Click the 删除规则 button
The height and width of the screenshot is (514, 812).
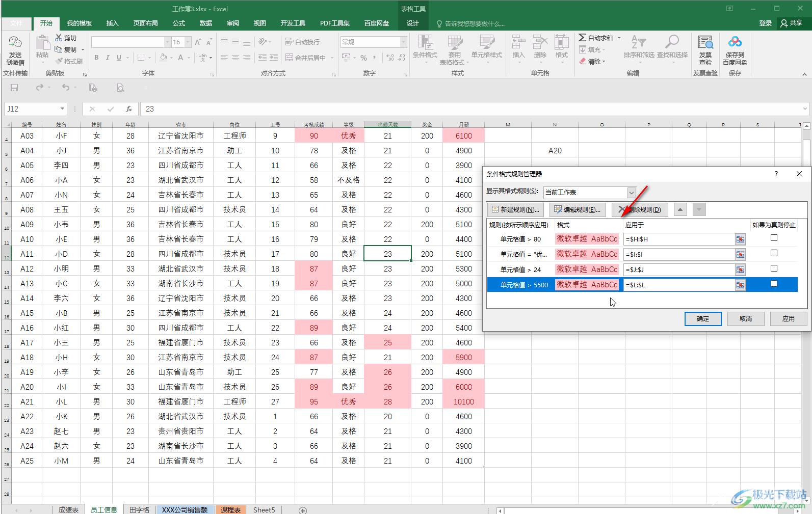tap(640, 209)
